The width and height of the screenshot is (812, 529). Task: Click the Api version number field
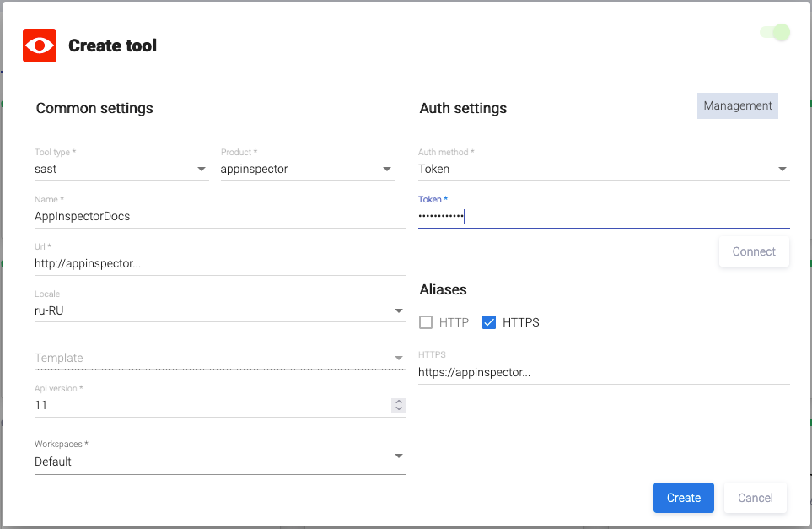click(211, 405)
